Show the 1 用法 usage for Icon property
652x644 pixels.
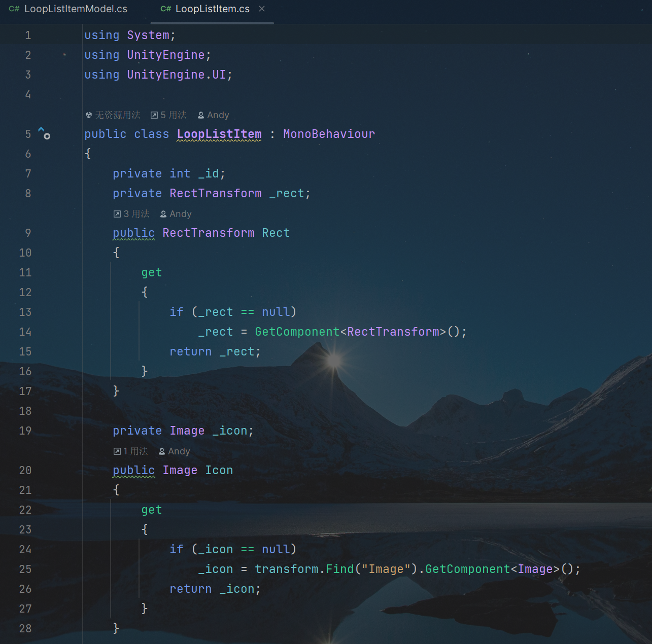[130, 451]
